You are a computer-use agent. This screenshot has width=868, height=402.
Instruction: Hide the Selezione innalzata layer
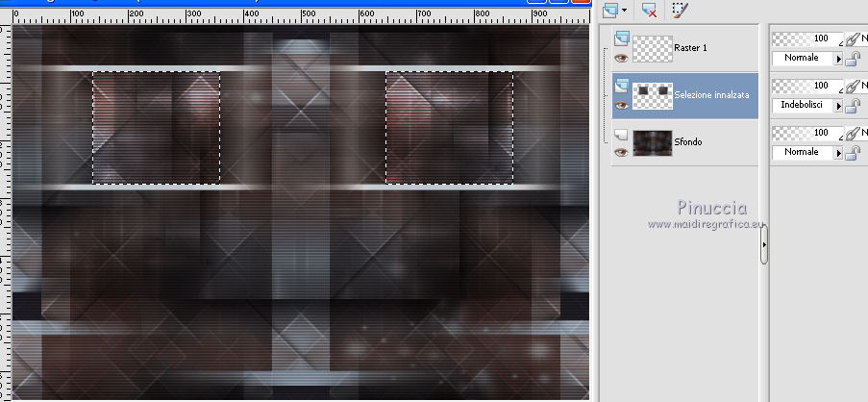pos(621,105)
